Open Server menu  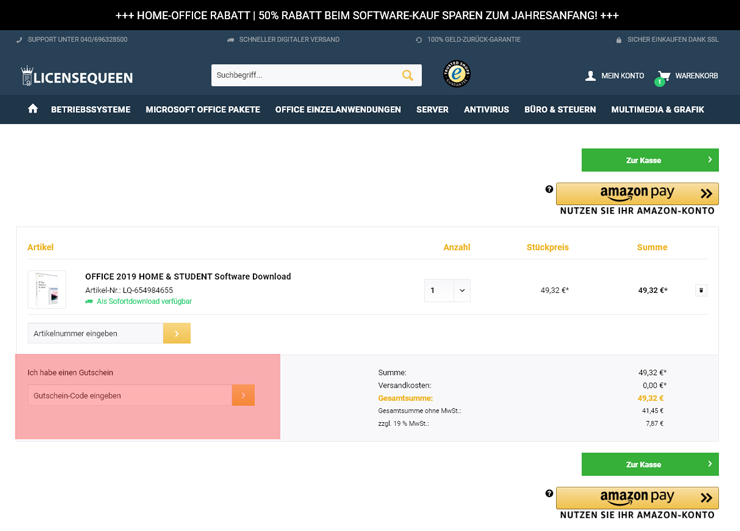coord(432,110)
